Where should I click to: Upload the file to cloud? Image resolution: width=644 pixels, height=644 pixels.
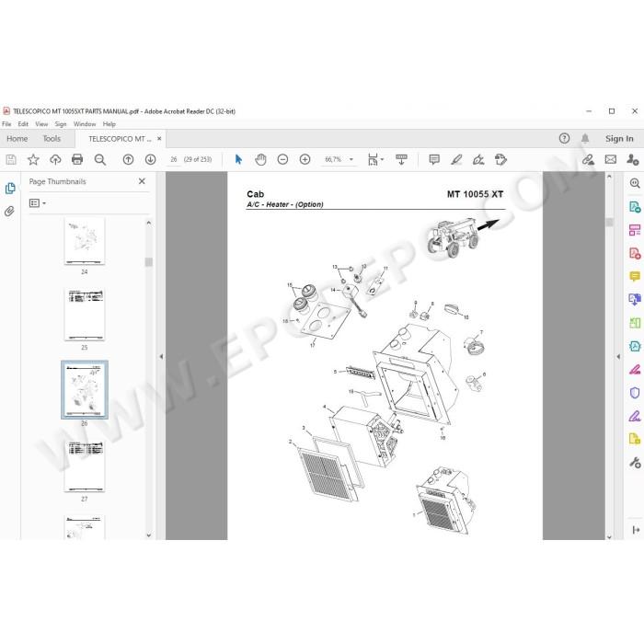[55, 159]
